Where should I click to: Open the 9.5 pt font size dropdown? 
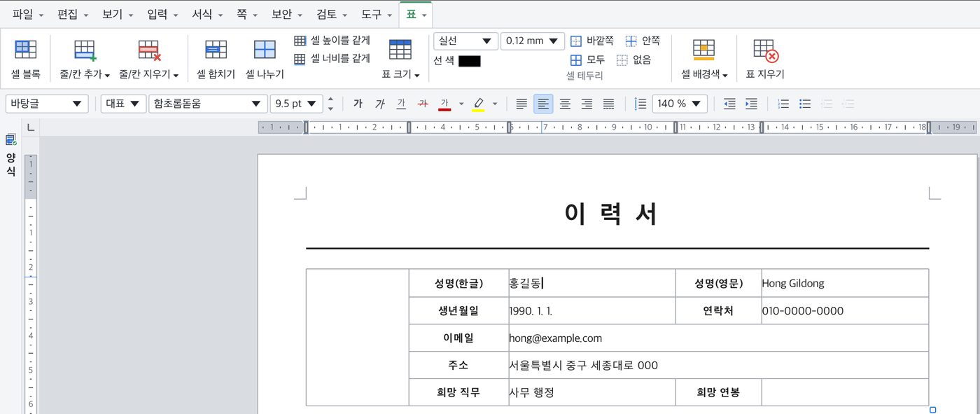click(x=296, y=104)
